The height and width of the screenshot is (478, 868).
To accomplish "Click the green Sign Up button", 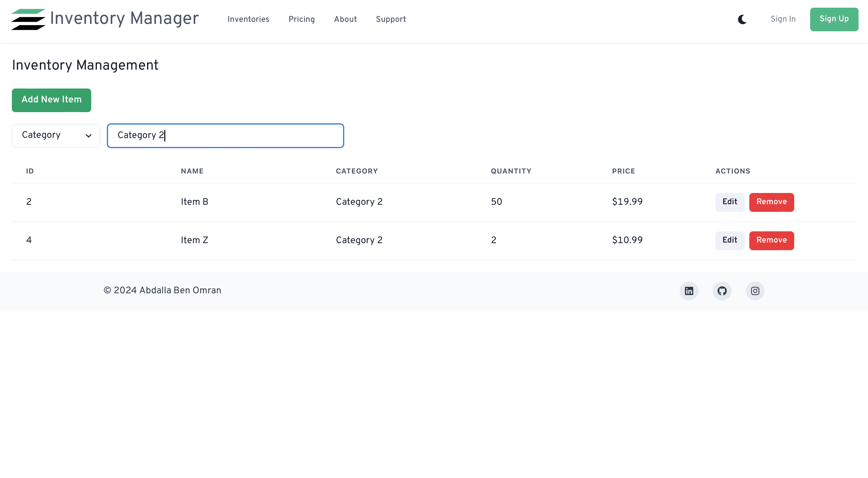I will (834, 19).
